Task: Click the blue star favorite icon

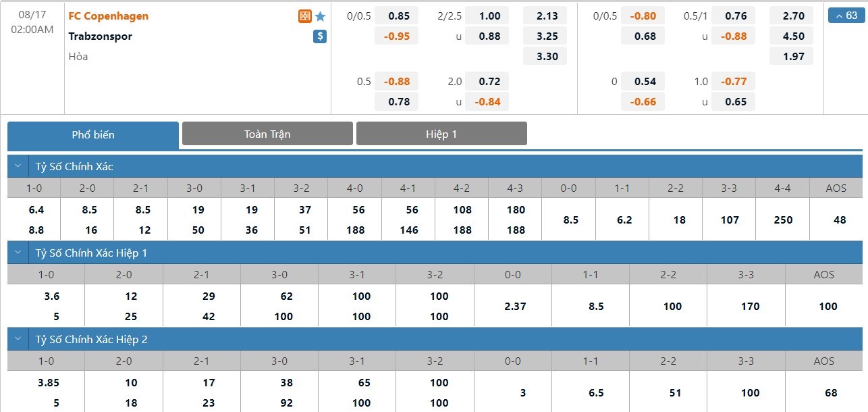Action: [321, 16]
